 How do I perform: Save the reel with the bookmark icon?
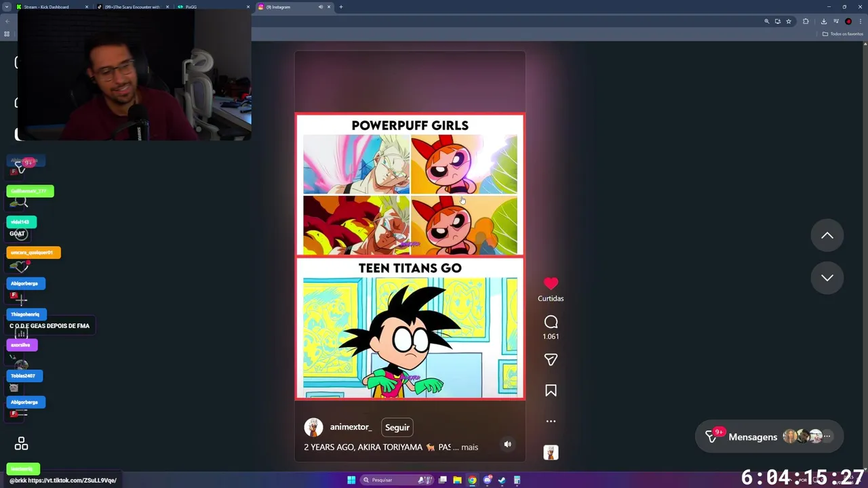(551, 390)
